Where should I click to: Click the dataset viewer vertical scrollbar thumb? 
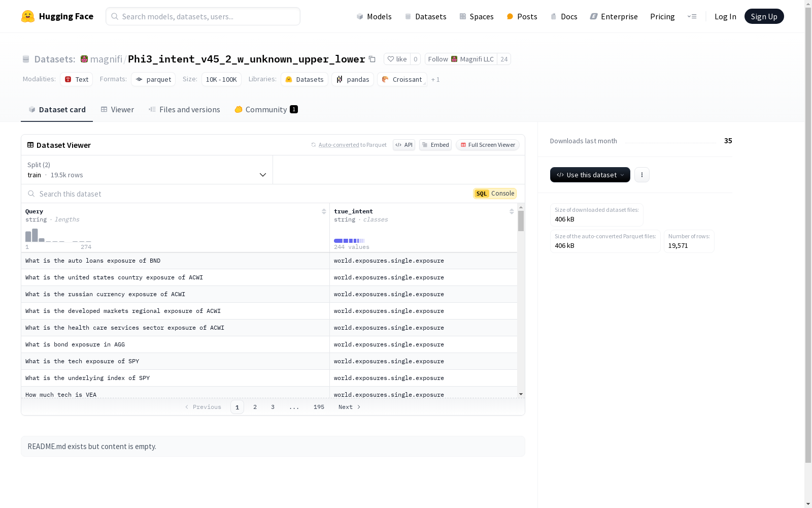(x=521, y=221)
